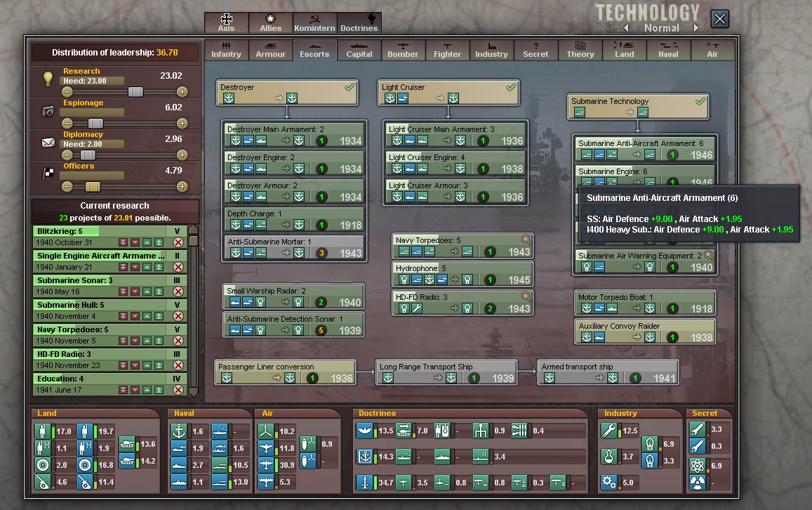812x510 pixels.
Task: Select Long Range Transport Ship technology
Action: [x=446, y=372]
